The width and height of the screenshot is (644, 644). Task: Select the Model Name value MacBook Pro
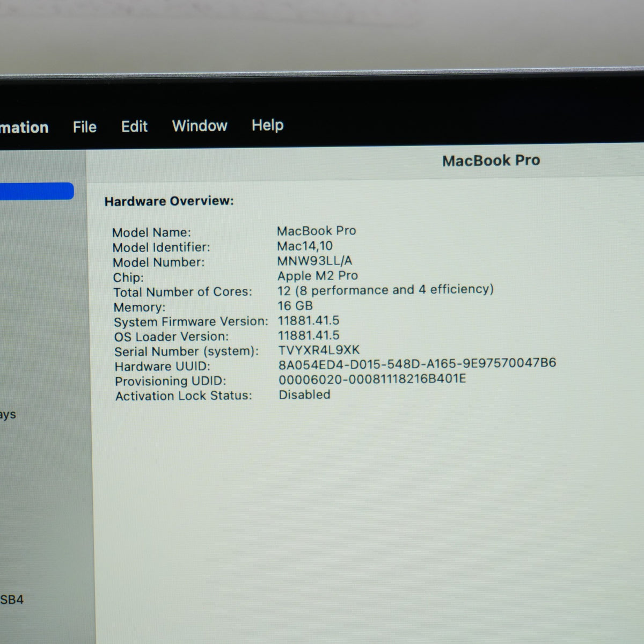pos(317,231)
